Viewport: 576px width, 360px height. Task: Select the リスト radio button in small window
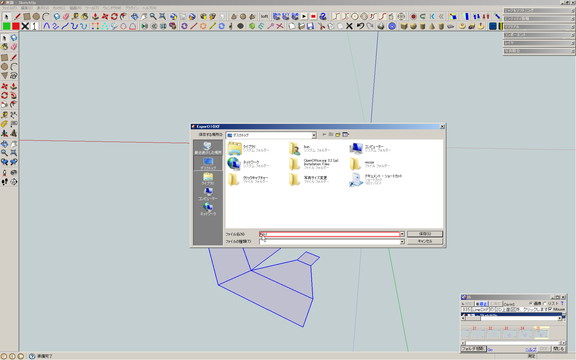pos(545,303)
